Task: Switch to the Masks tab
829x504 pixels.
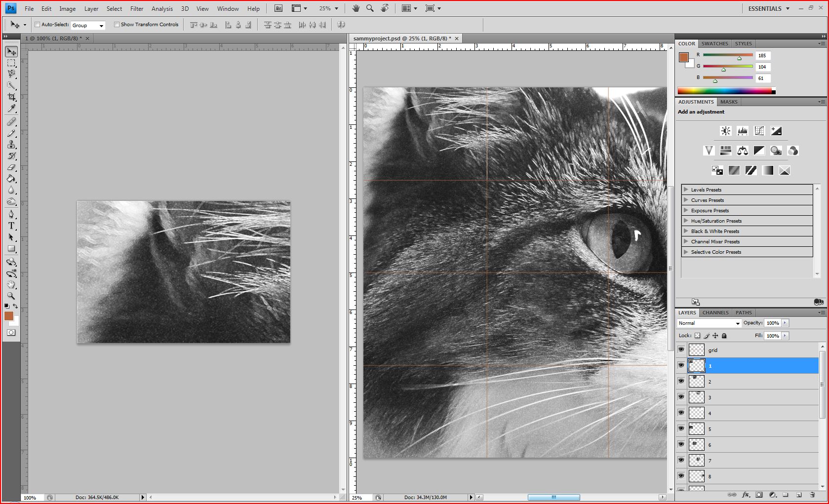Action: click(x=729, y=102)
